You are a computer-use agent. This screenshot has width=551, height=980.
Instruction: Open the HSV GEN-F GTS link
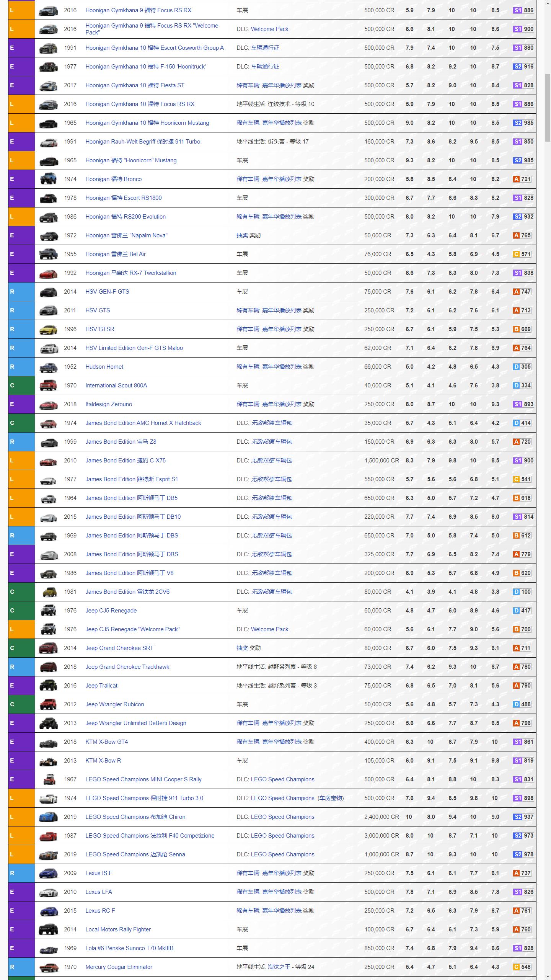(107, 292)
